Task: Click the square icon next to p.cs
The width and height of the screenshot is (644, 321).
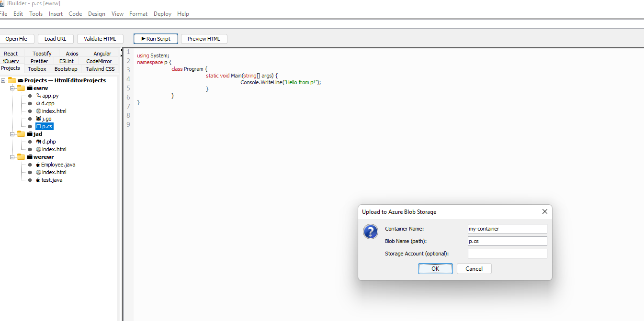Action: tap(39, 126)
